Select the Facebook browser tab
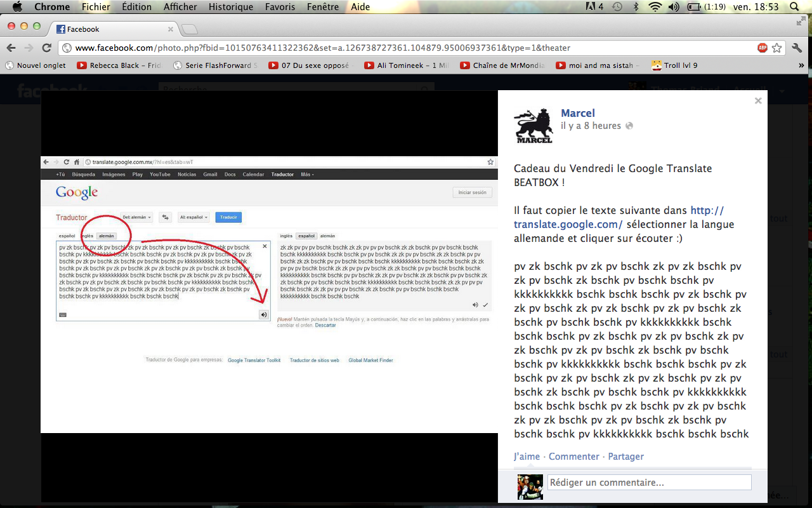 coord(114,29)
